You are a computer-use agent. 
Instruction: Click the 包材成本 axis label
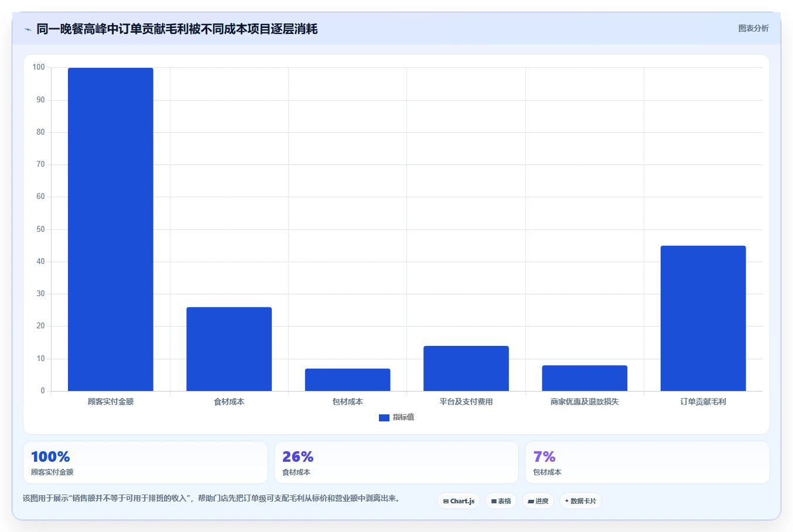(348, 401)
